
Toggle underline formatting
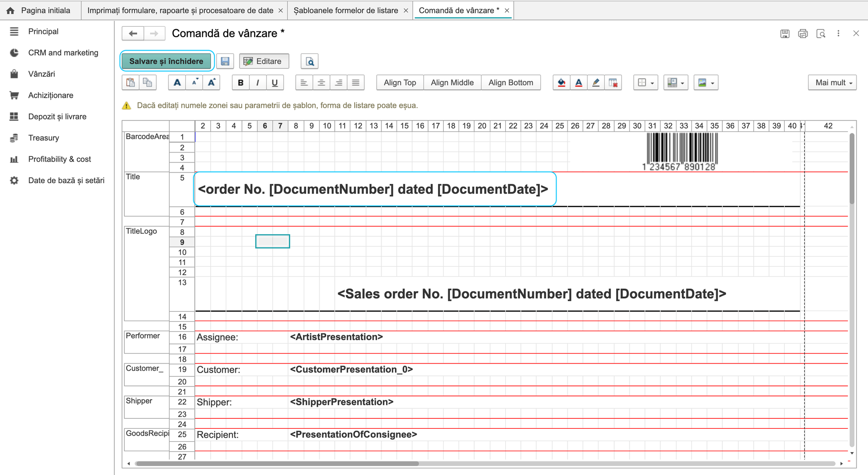pyautogui.click(x=275, y=82)
